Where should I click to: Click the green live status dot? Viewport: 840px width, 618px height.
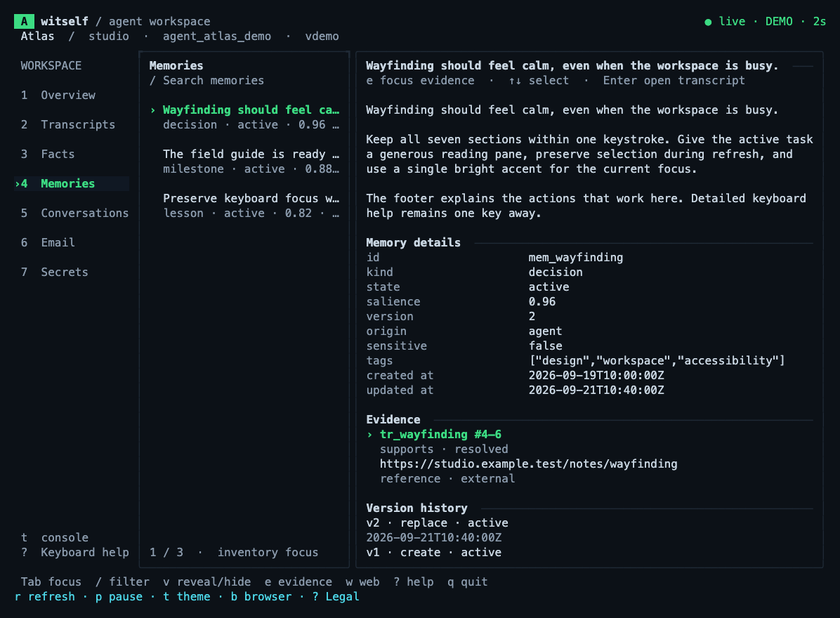[708, 22]
